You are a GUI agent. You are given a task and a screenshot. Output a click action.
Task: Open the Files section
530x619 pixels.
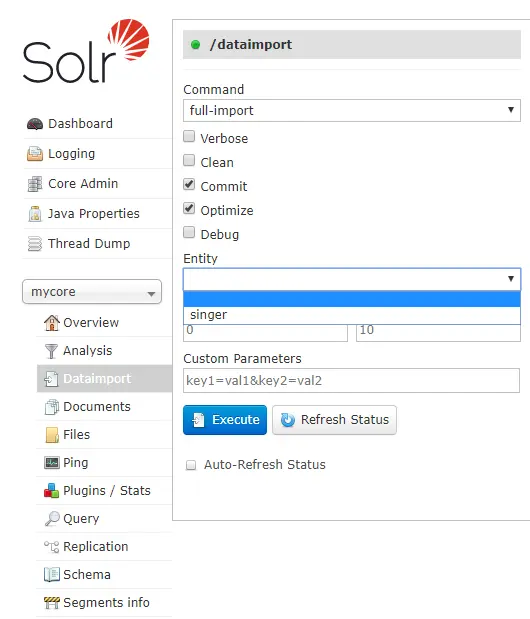(77, 435)
